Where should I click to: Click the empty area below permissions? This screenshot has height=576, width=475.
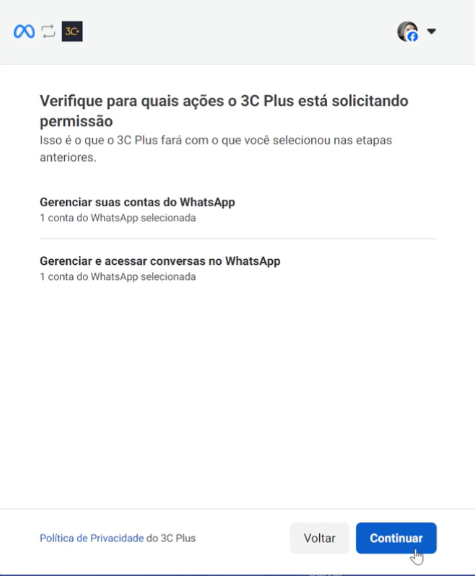(x=237, y=395)
